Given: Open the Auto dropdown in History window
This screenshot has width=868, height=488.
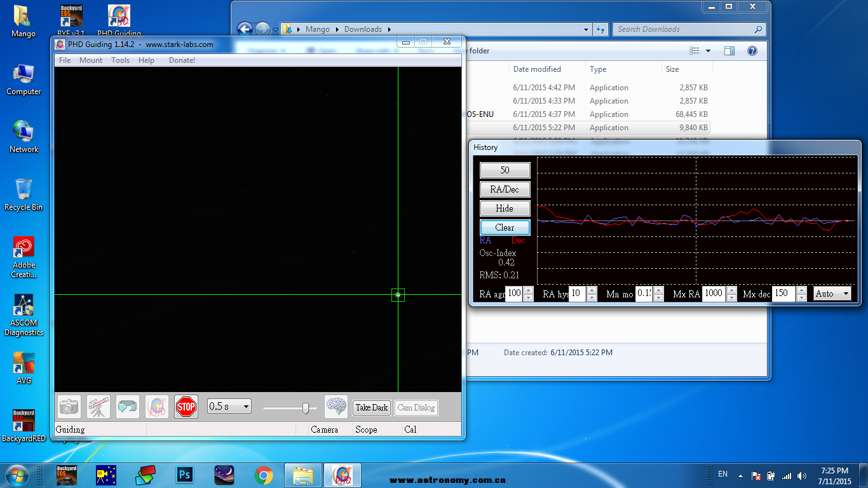Looking at the screenshot, I should click(x=832, y=294).
